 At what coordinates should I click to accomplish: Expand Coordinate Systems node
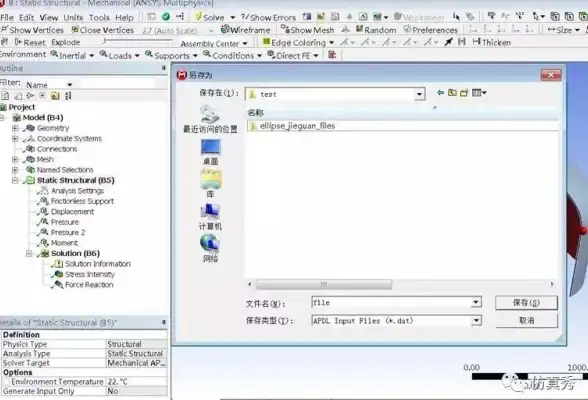pos(15,139)
